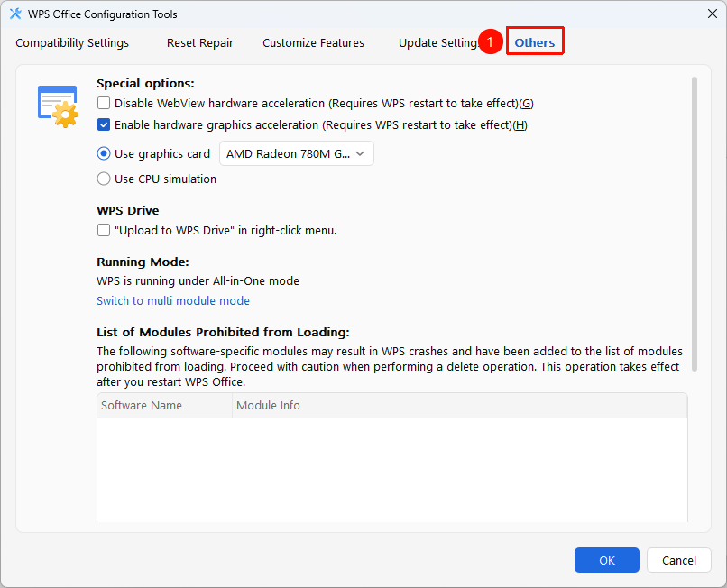727x588 pixels.
Task: Go to the Customize Features tab
Action: tap(313, 42)
